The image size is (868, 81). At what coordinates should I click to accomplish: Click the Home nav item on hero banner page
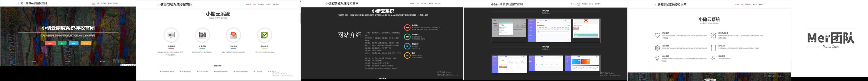[93, 3]
